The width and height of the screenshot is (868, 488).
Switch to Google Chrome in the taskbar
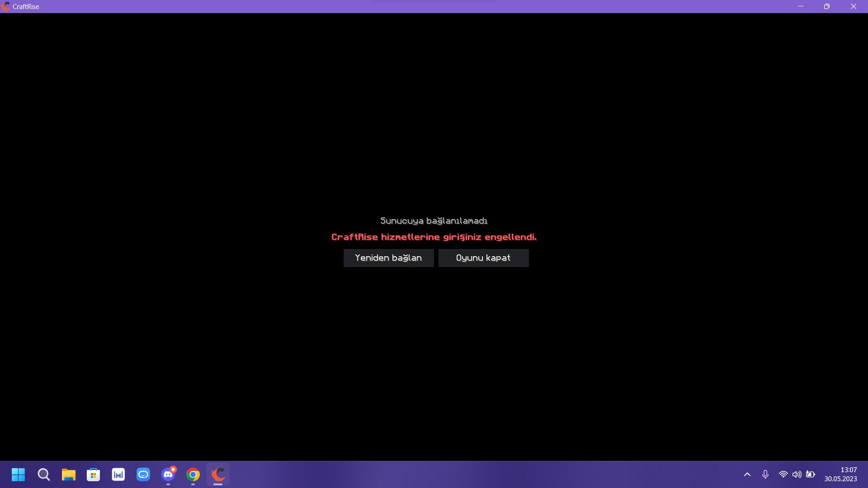coord(193,474)
